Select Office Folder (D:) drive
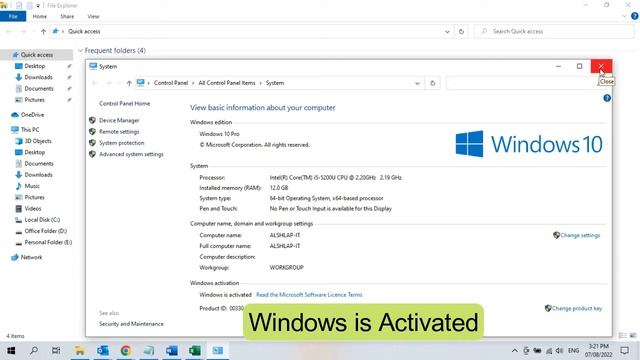 coord(45,231)
